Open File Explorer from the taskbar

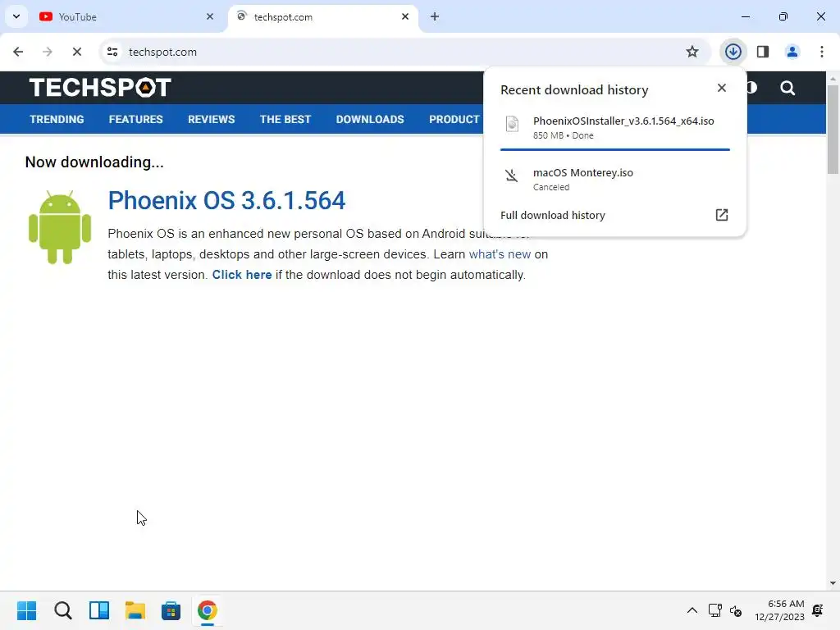tap(135, 610)
